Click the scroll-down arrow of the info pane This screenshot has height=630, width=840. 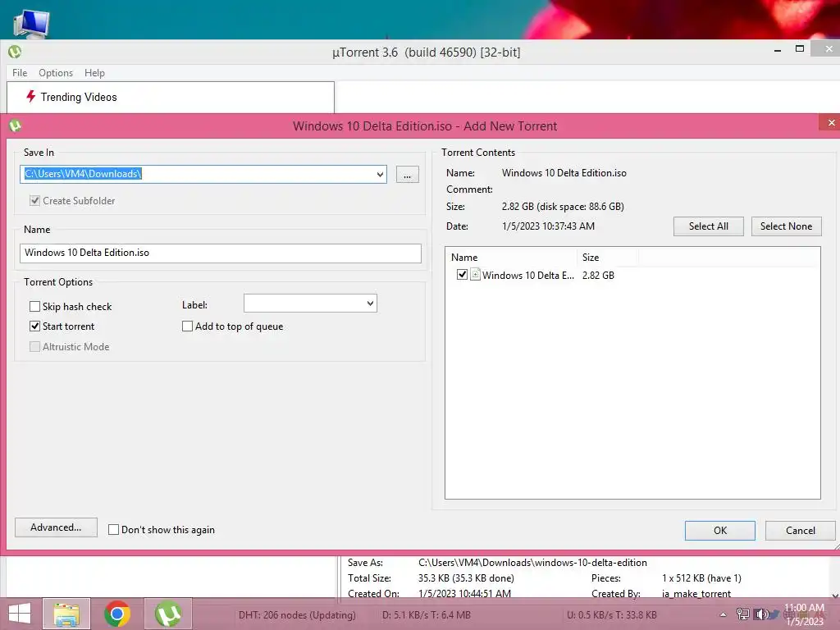click(x=835, y=595)
